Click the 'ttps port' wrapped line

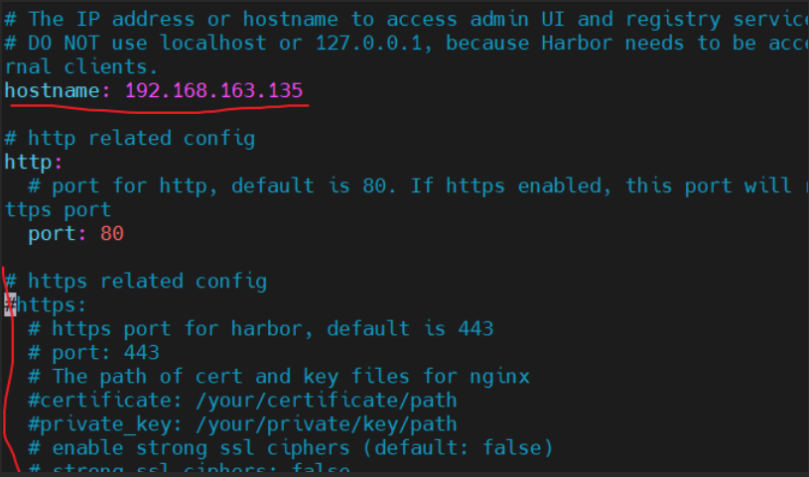[x=57, y=210]
